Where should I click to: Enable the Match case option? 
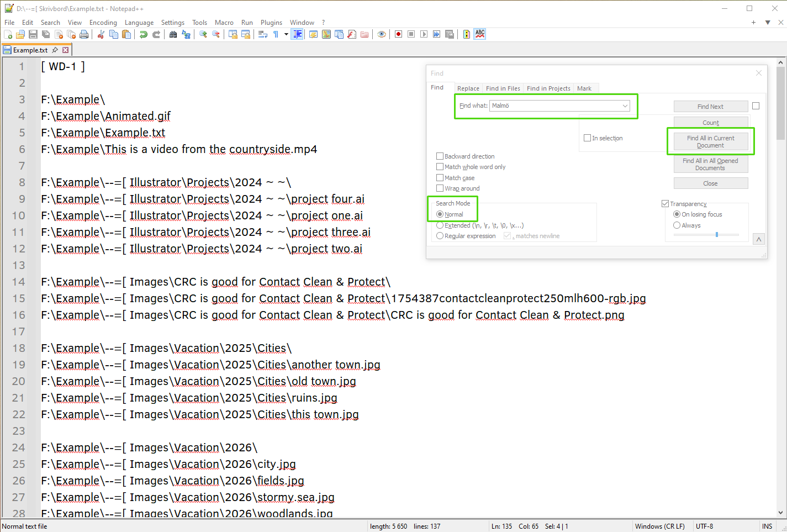point(440,178)
